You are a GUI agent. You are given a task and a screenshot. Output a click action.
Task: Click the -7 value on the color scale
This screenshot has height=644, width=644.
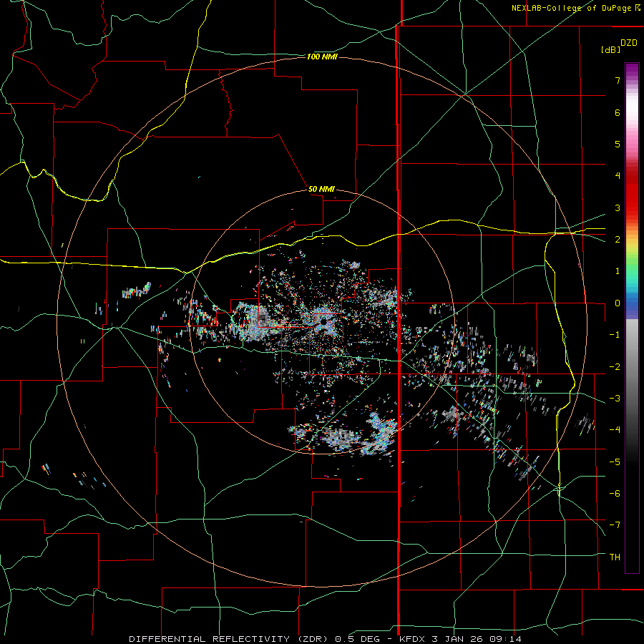tap(615, 525)
